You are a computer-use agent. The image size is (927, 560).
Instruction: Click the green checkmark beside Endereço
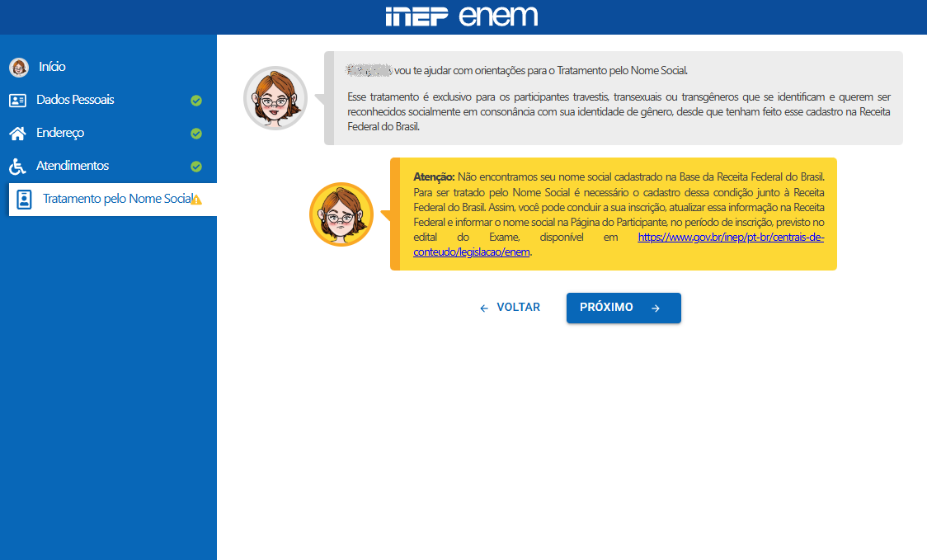click(196, 133)
